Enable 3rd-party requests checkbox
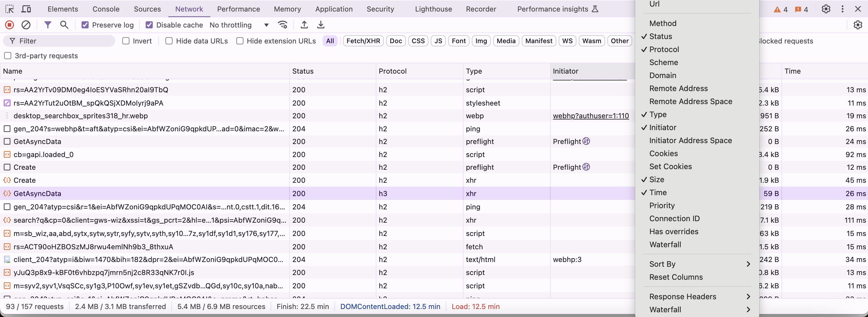 point(7,56)
